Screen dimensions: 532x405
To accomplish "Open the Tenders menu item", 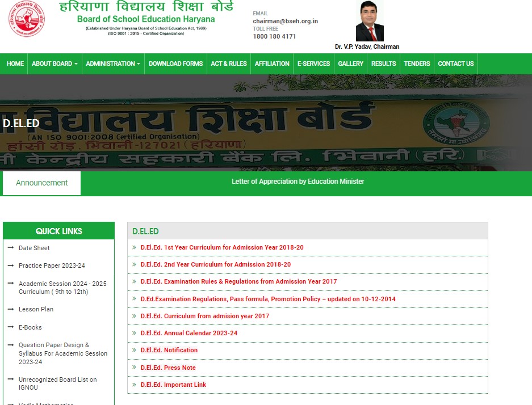I will (x=417, y=64).
